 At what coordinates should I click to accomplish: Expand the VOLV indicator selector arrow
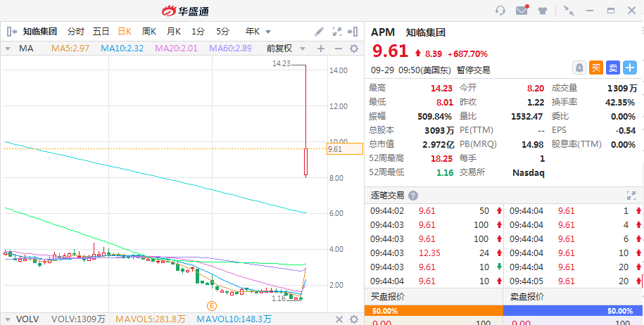tap(8, 319)
